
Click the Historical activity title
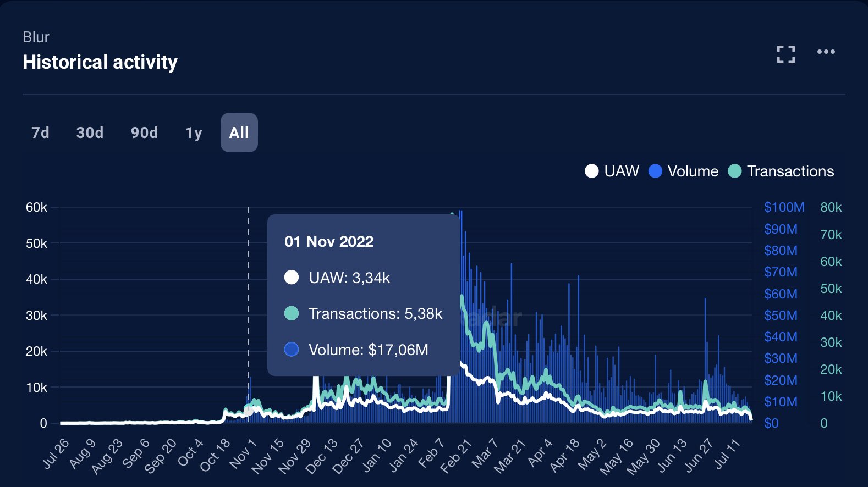click(x=100, y=62)
